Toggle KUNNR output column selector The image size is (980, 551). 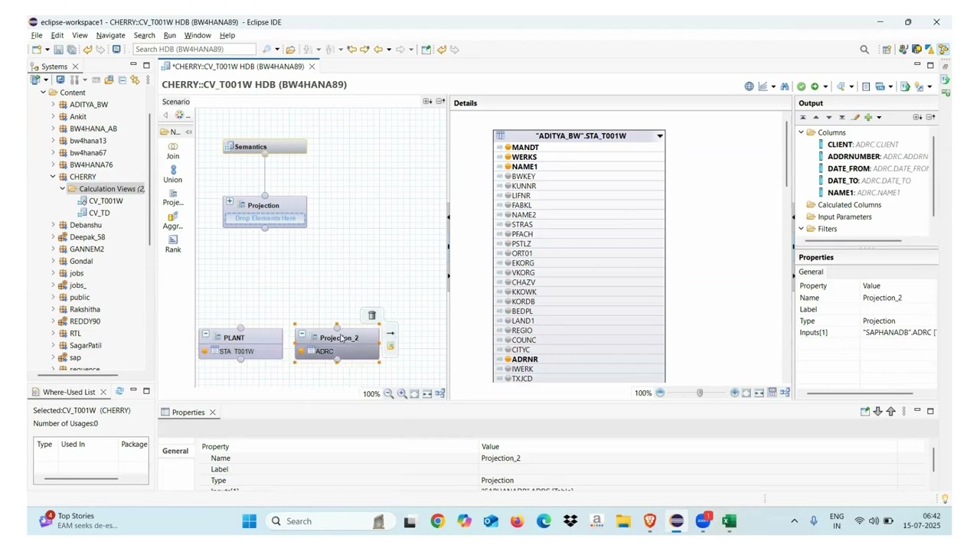[508, 186]
